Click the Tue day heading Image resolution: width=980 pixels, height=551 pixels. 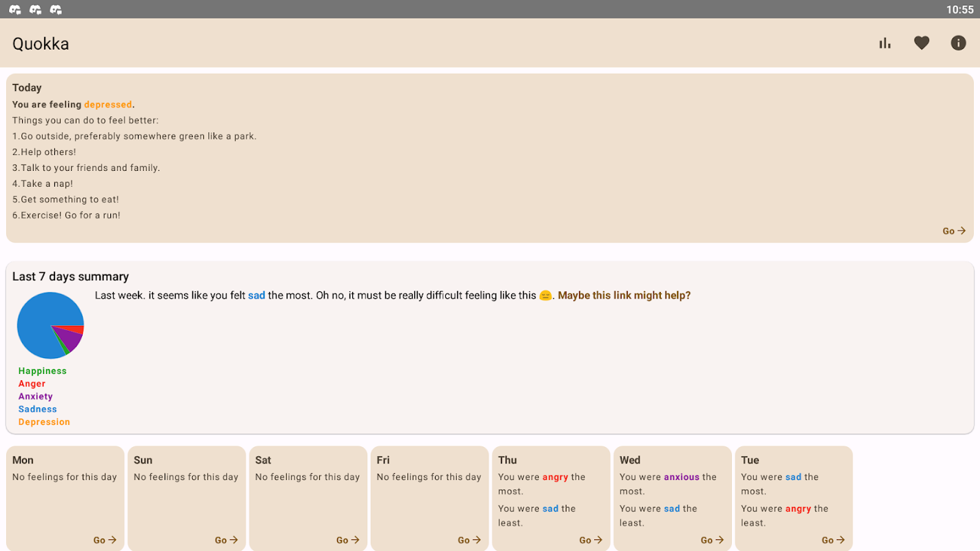pyautogui.click(x=750, y=460)
